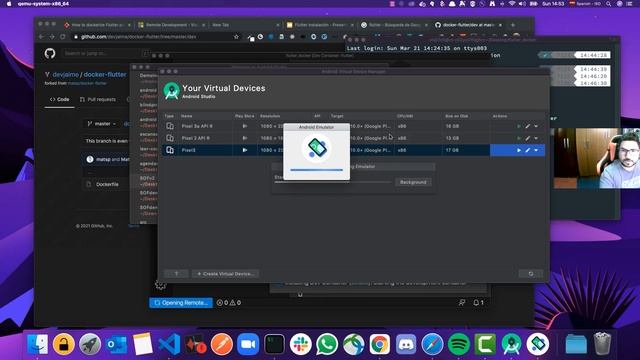Viewport: 640px width, 360px height.
Task: Launch the Pixel 3a API R emulator
Action: (x=519, y=126)
